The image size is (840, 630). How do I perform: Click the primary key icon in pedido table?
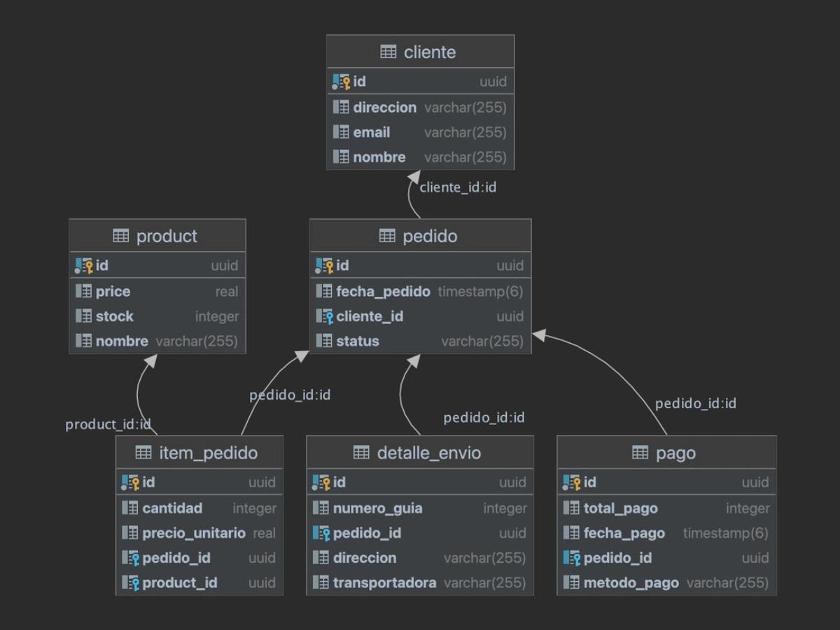324,265
